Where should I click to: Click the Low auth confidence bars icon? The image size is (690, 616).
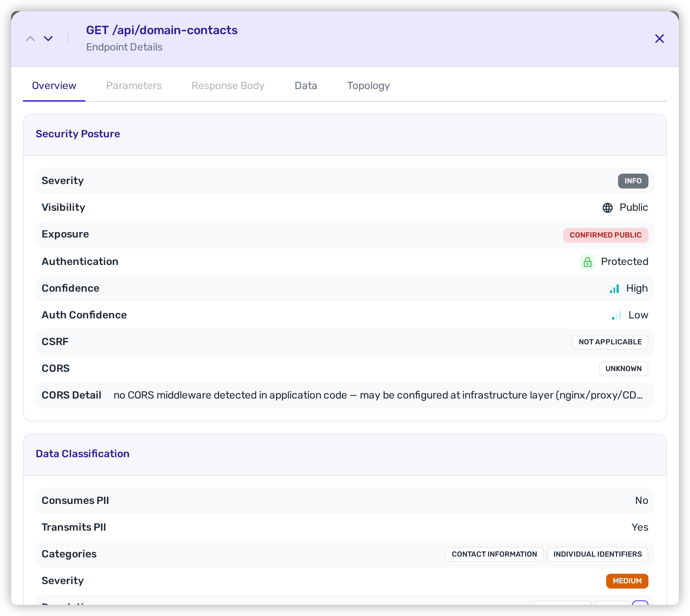click(617, 315)
